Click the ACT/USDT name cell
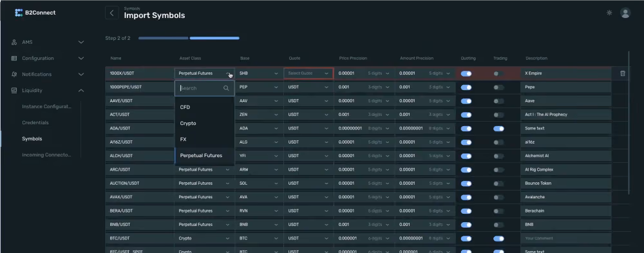 140,115
